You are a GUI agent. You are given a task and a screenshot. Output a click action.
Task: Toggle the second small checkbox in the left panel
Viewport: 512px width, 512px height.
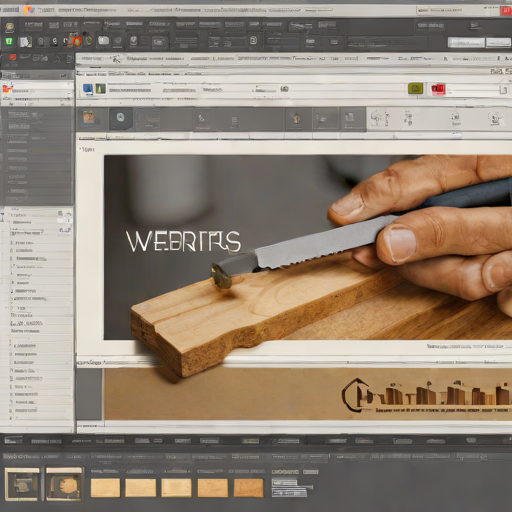pos(60,221)
